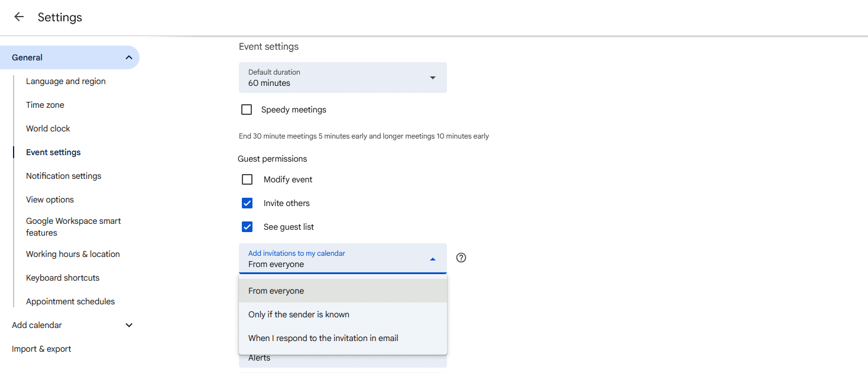868x373 pixels.
Task: Enable the Speedy meetings checkbox
Action: click(x=247, y=110)
